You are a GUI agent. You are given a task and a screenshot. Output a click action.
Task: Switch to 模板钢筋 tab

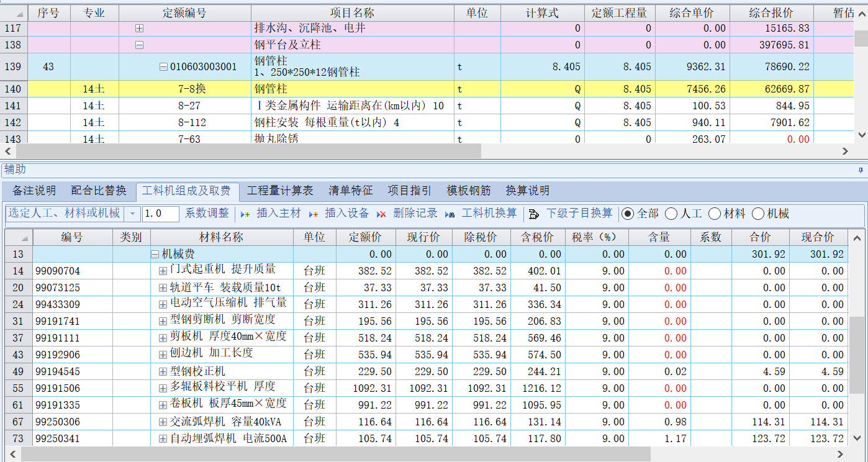[469, 191]
